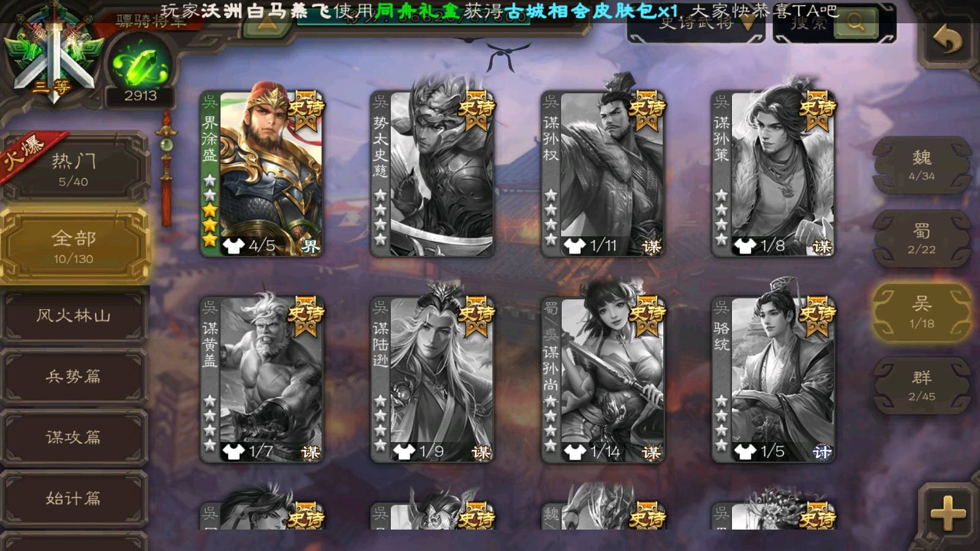
Task: Open the 谋攻篇 tab
Action: point(73,437)
